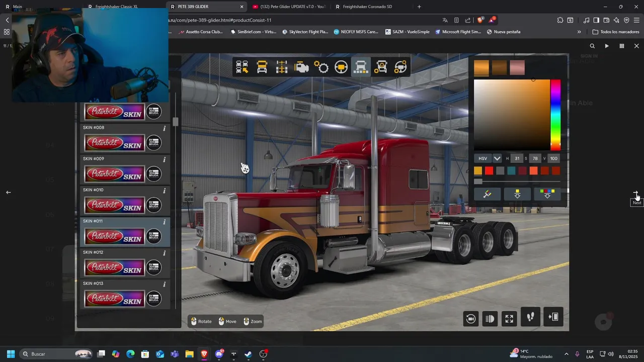Select the steering wheel interior icon
The width and height of the screenshot is (644, 362).
[341, 67]
